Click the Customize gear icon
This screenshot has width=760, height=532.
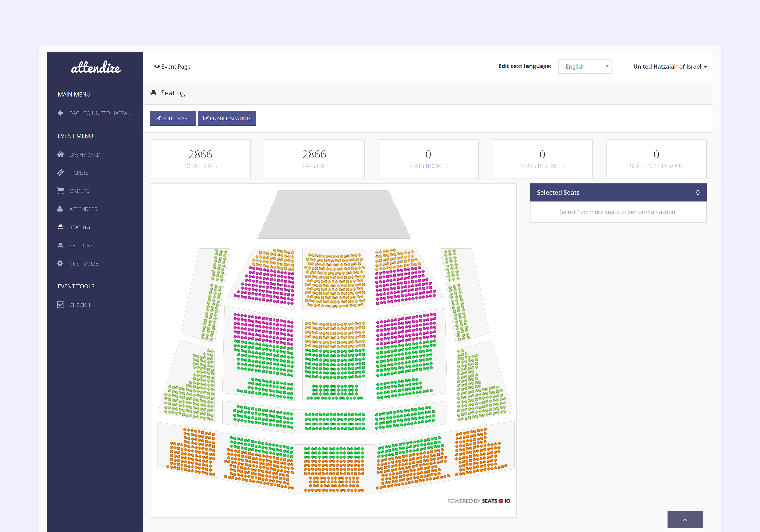point(60,264)
